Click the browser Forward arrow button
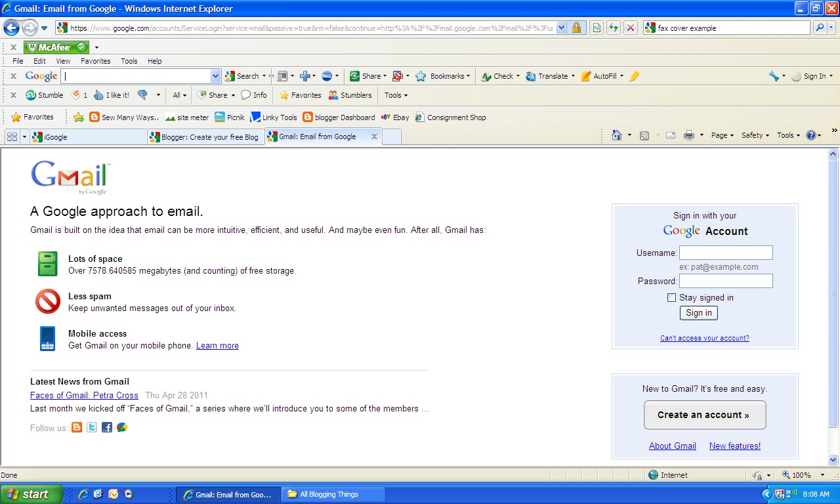This screenshot has height=504, width=840. click(30, 28)
